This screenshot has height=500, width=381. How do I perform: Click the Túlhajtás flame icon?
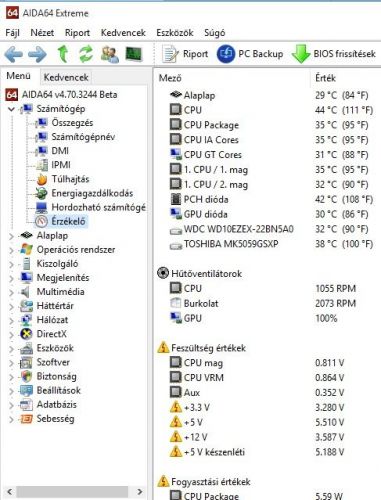[x=42, y=179]
